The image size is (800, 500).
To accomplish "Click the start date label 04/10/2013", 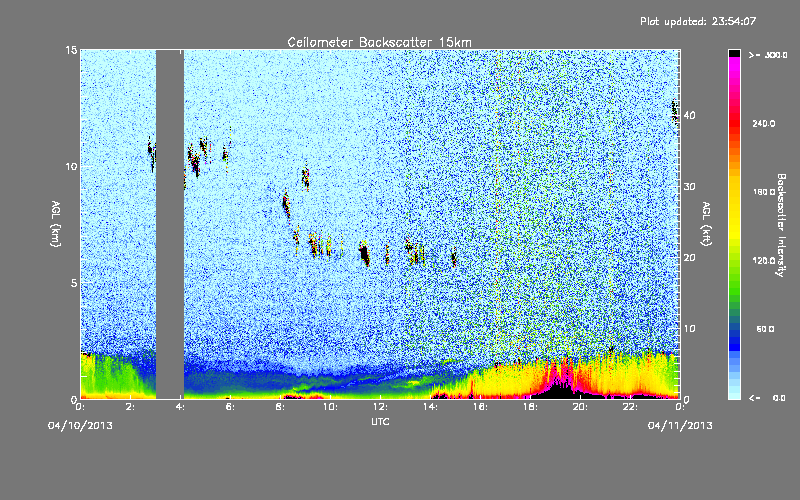I will (80, 426).
